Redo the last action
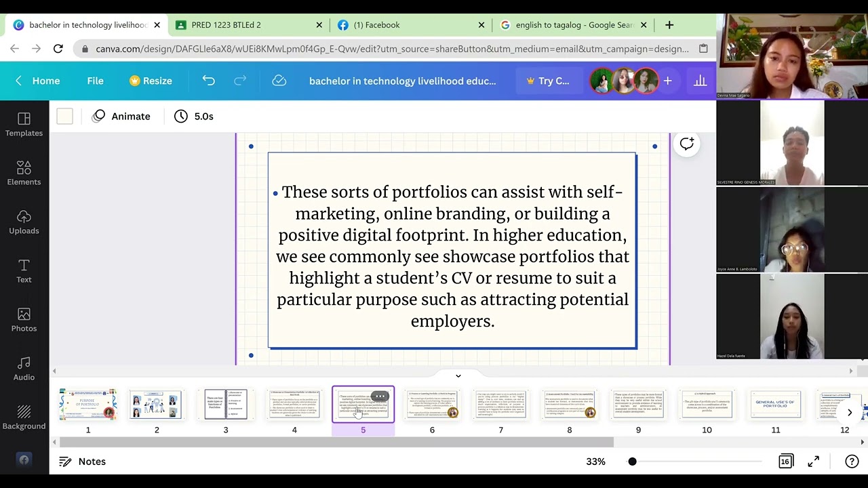Image resolution: width=868 pixels, height=488 pixels. (x=240, y=81)
